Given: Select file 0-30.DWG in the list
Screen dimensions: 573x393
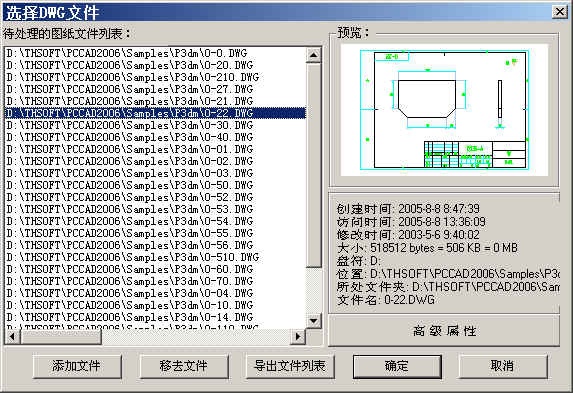Looking at the screenshot, I should [156, 125].
